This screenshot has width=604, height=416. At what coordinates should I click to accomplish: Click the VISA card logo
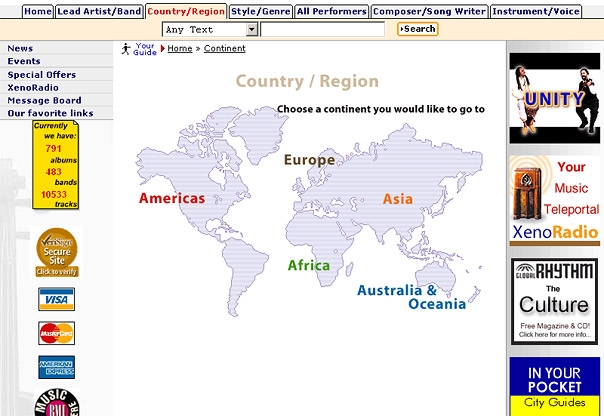(57, 299)
